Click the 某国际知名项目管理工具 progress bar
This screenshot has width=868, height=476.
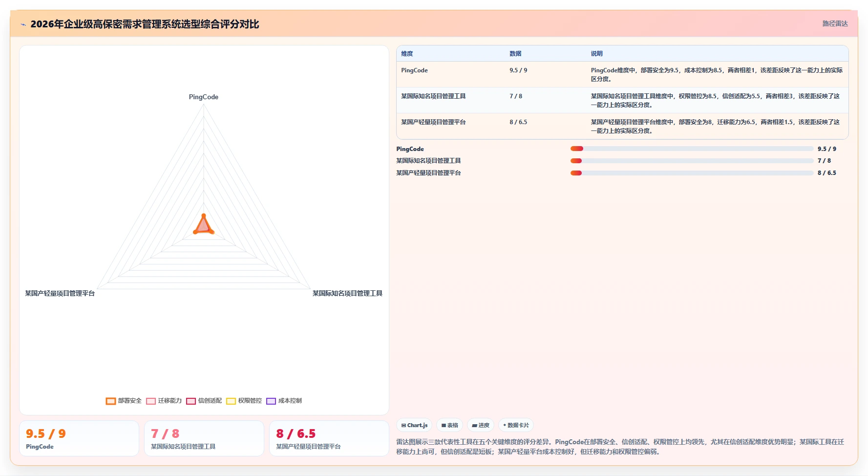[692, 161]
